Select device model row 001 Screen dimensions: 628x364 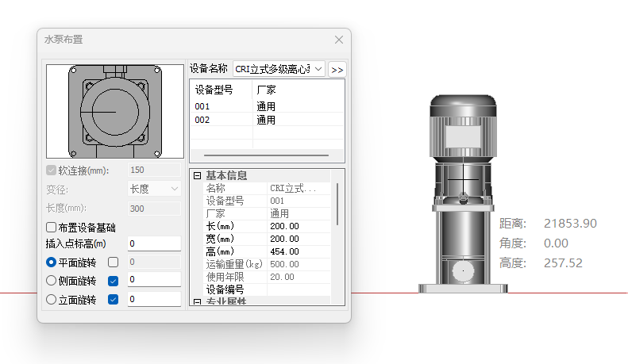[267, 106]
